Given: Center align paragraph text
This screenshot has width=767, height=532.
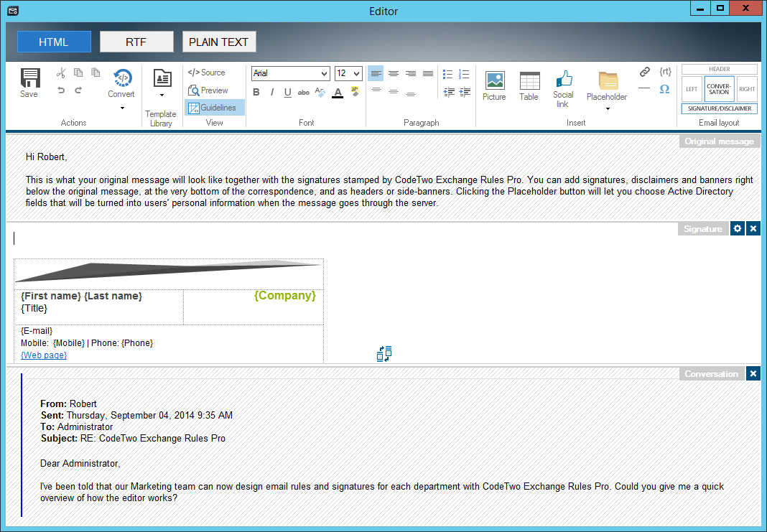Looking at the screenshot, I should 394,73.
